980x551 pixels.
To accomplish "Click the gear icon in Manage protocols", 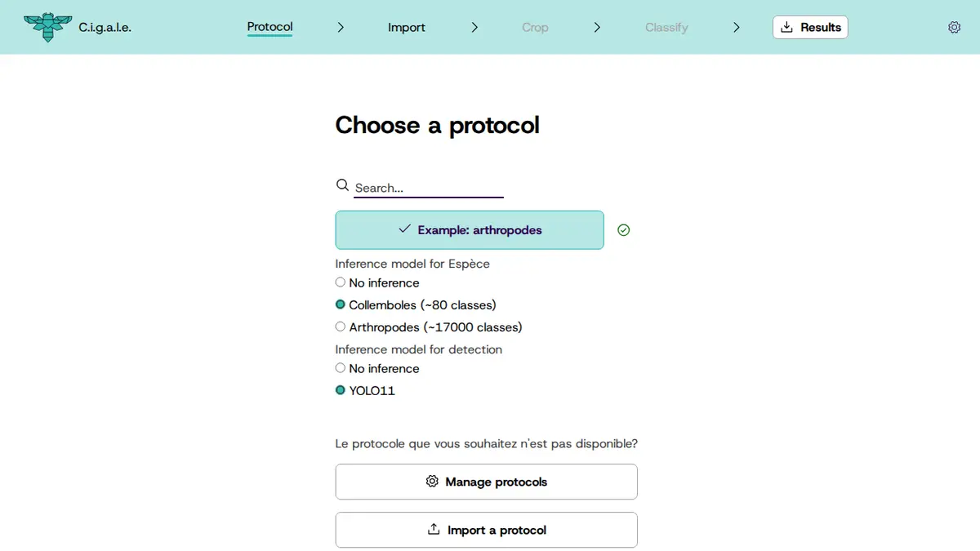I will pos(432,482).
